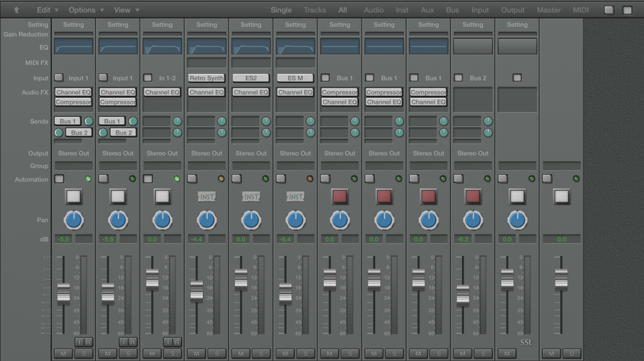Image resolution: width=644 pixels, height=361 pixels.
Task: Solo the ES M channel strip
Action: tap(305, 353)
